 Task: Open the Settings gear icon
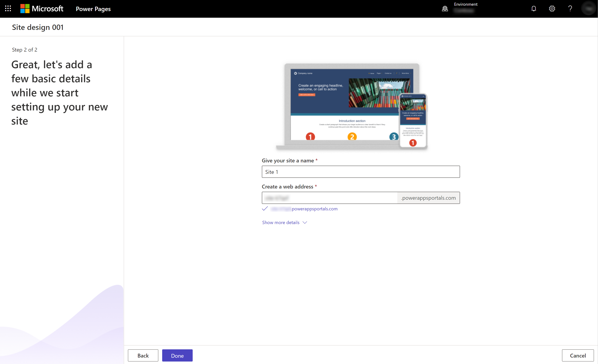[x=553, y=9]
